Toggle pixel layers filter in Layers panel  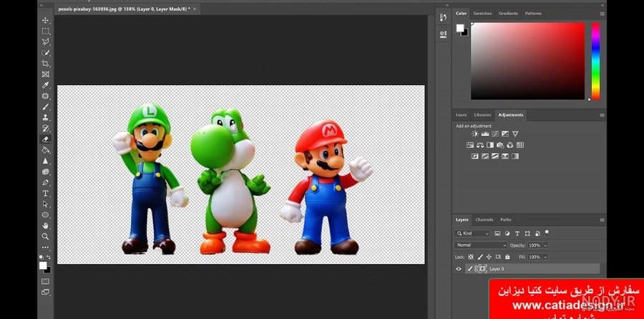(497, 233)
